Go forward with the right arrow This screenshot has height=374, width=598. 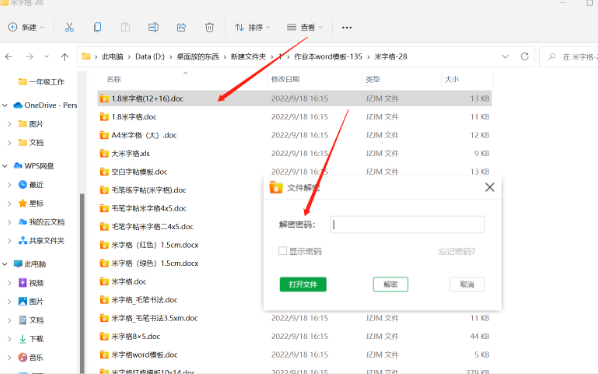pos(29,57)
